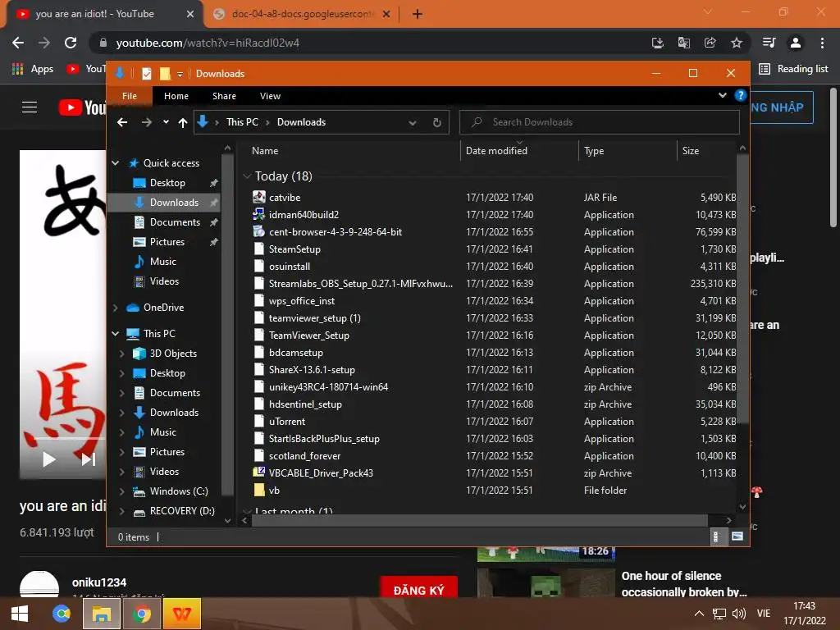Viewport: 840px width, 630px height.
Task: Open the oniku1234 channel link
Action: click(99, 582)
